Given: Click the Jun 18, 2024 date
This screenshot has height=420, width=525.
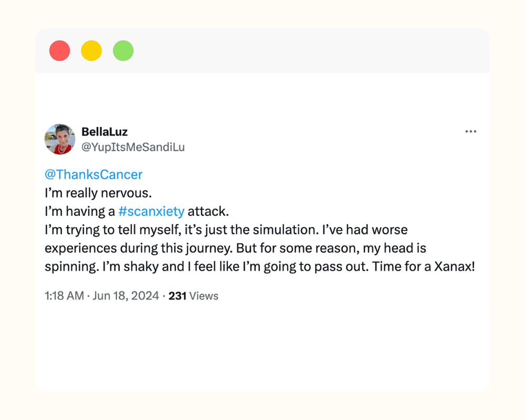Looking at the screenshot, I should [125, 296].
